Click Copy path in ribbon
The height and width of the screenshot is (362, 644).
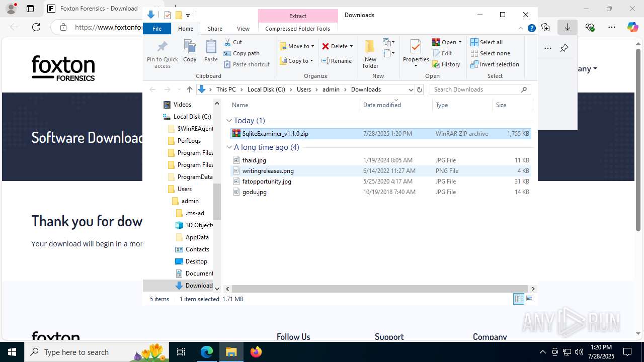[242, 53]
